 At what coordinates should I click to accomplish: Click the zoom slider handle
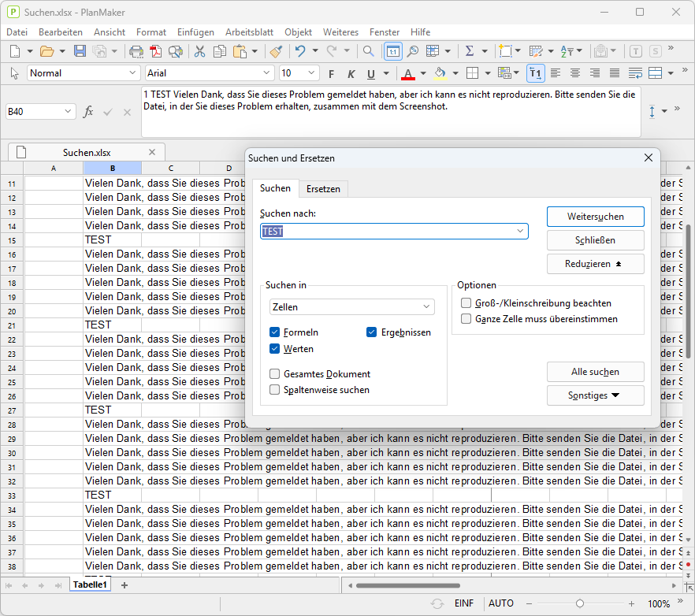point(580,603)
